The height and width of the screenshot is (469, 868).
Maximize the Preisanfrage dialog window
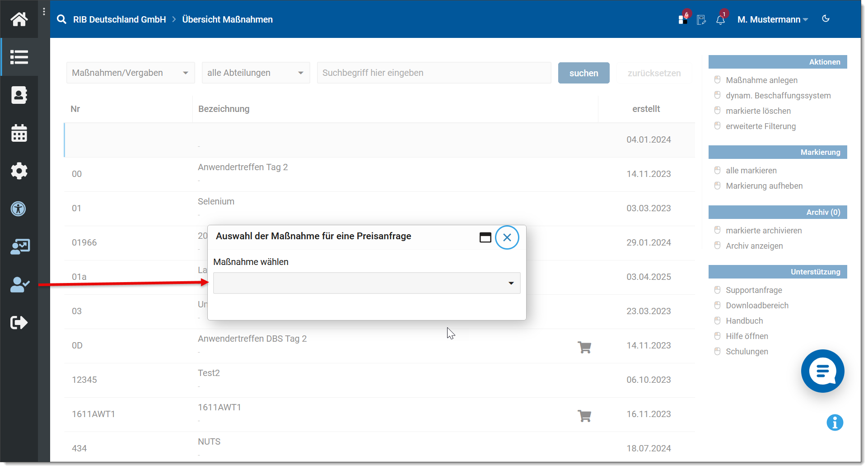[x=485, y=237]
